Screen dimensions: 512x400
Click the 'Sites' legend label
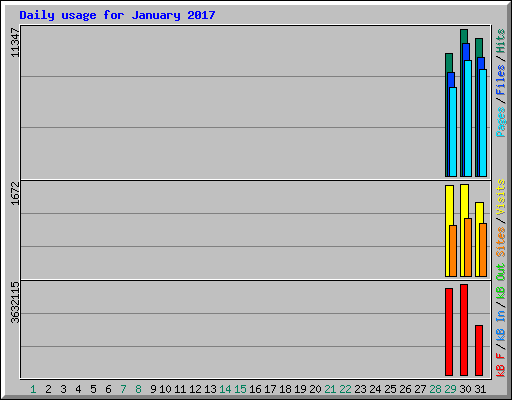501,242
